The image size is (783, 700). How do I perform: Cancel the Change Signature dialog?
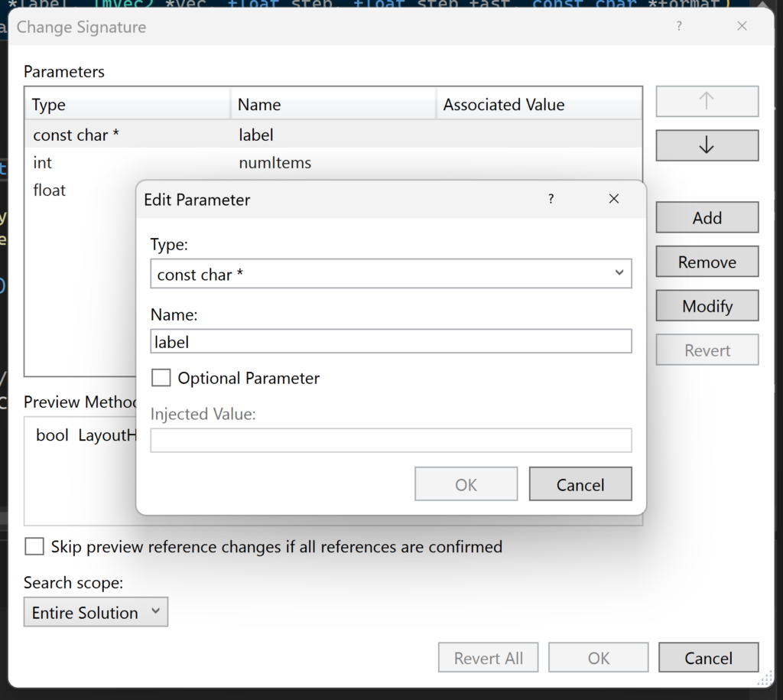coord(708,657)
